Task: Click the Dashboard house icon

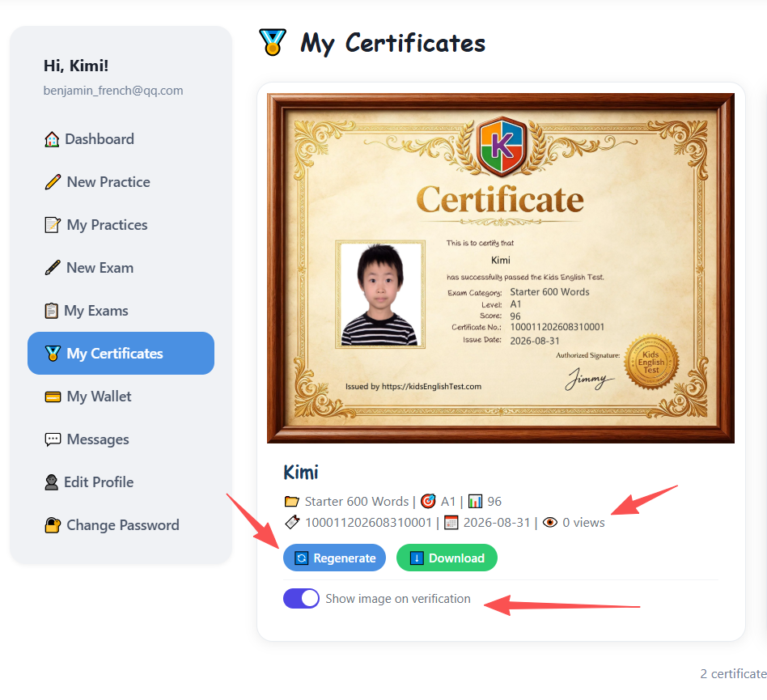Action: point(52,139)
